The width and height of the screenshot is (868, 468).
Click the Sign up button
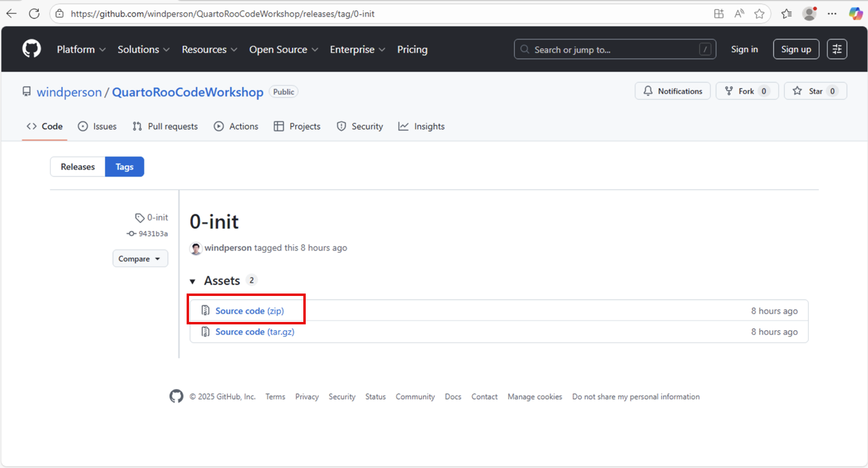coord(796,49)
